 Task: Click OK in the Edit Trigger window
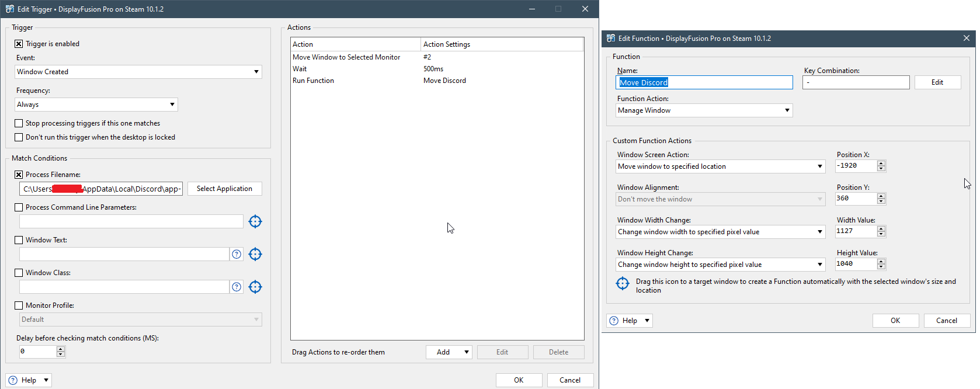click(519, 380)
